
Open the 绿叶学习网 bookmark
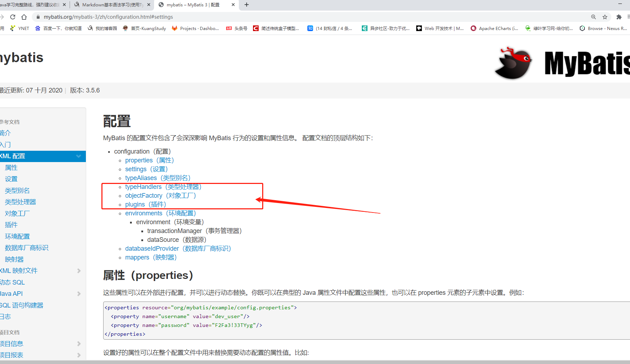pos(549,28)
